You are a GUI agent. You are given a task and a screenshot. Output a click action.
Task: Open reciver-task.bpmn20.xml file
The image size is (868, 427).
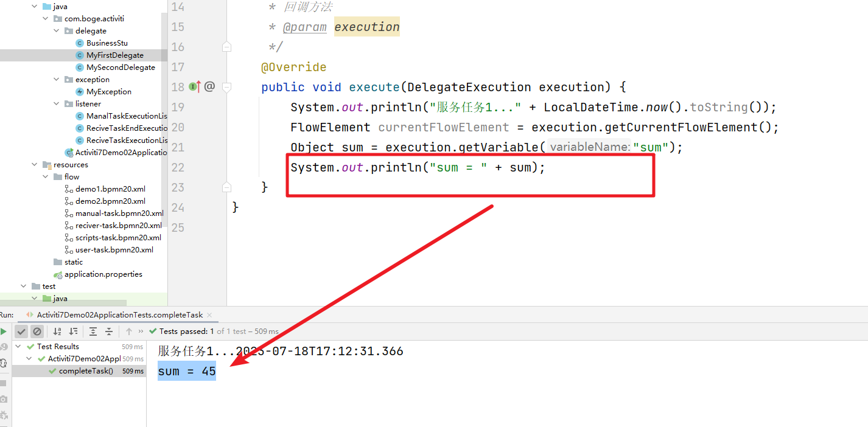point(119,226)
